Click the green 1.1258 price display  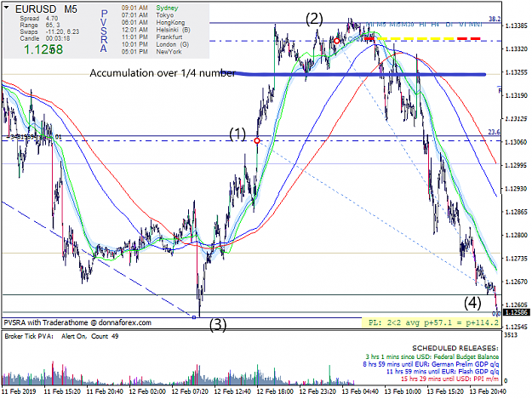coord(43,49)
